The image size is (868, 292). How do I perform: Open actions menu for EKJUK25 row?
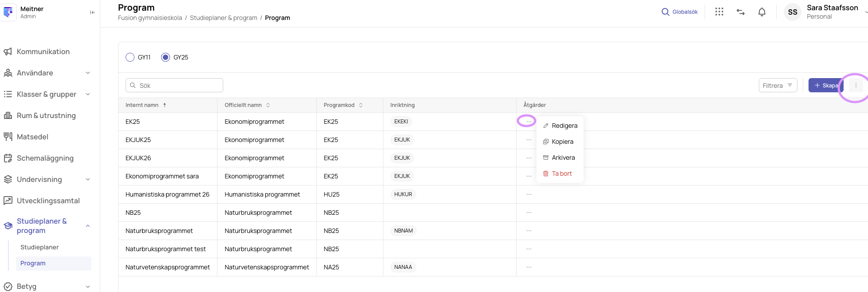[529, 140]
